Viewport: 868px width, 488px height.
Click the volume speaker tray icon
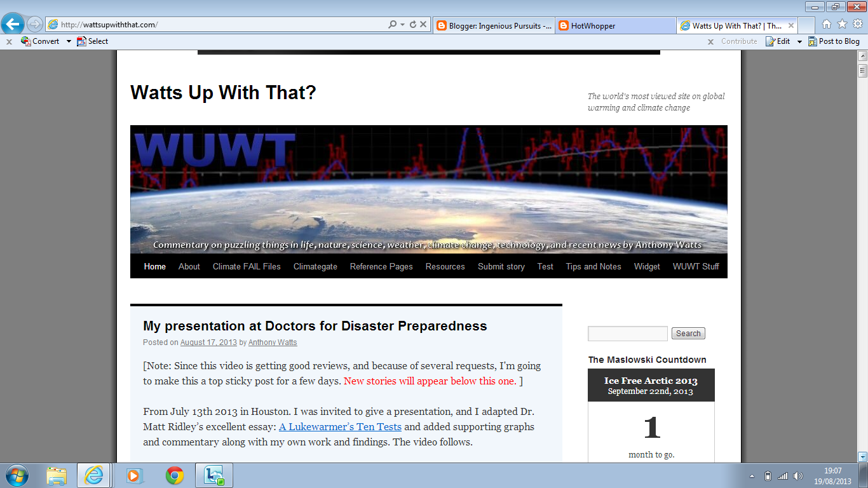[798, 476]
